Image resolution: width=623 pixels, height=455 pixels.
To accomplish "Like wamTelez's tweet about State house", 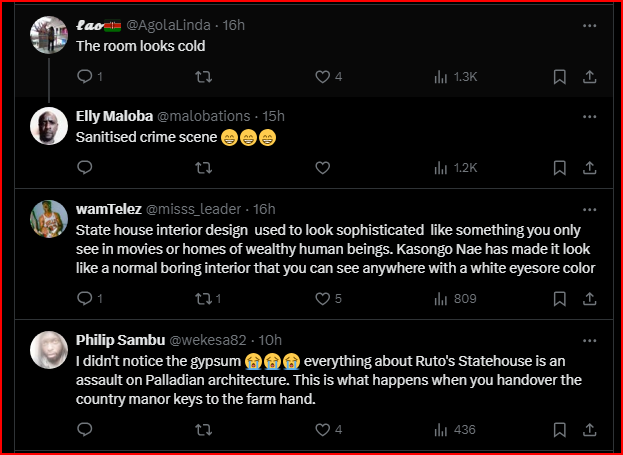I will click(x=322, y=298).
